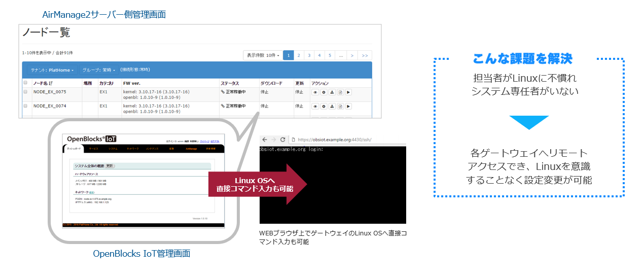Click browser back arrow in SSH window
Viewport: 644px width, 277px height.
[265, 140]
